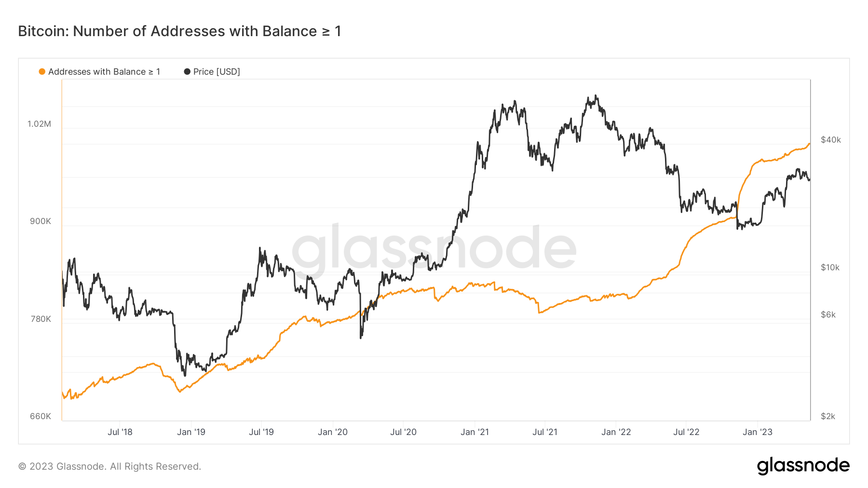Screen dimensions: 868x488
Task: Click the 900K left axis label
Action: (41, 222)
